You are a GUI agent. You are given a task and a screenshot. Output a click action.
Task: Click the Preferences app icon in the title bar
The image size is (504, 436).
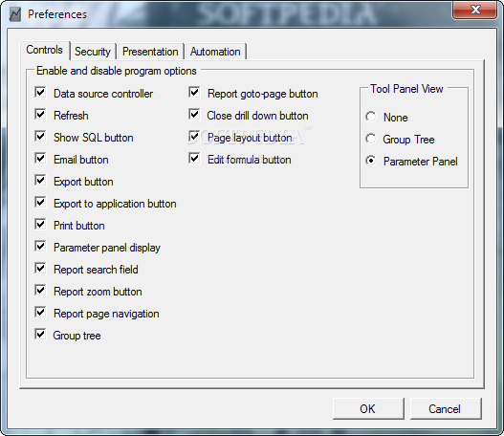point(14,14)
